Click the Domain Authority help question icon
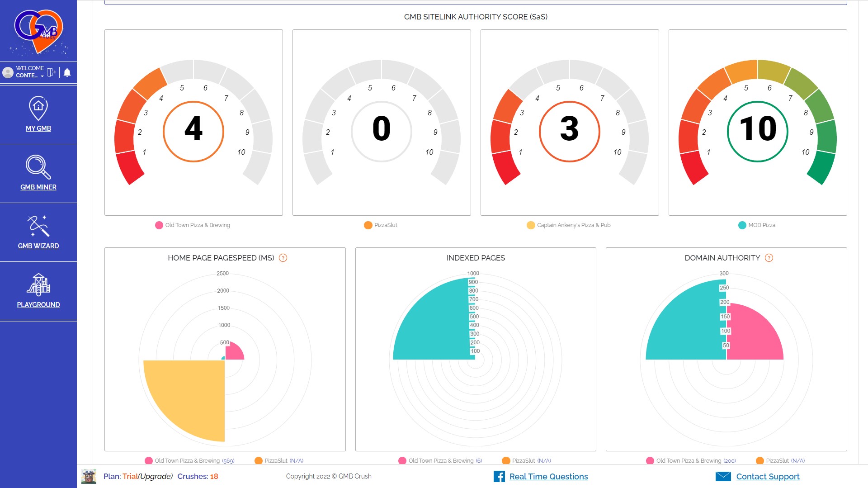This screenshot has width=868, height=488. tap(769, 258)
